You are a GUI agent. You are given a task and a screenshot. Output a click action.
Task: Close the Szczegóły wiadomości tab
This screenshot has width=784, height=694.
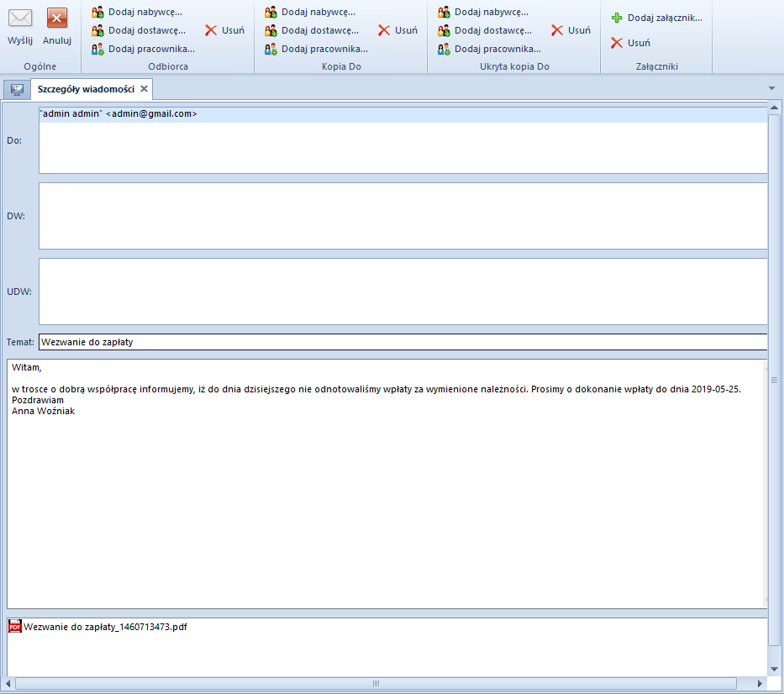(144, 88)
